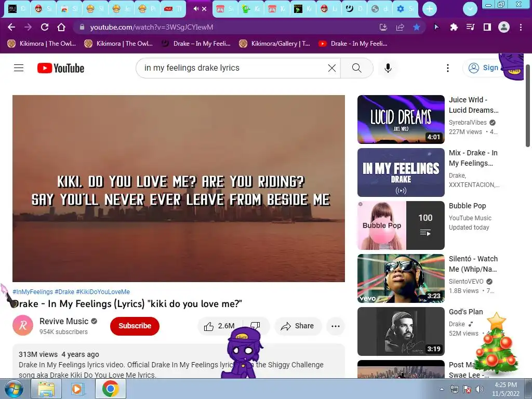The height and width of the screenshot is (399, 532).
Task: Toggle the bookmark star for this page
Action: point(417,27)
